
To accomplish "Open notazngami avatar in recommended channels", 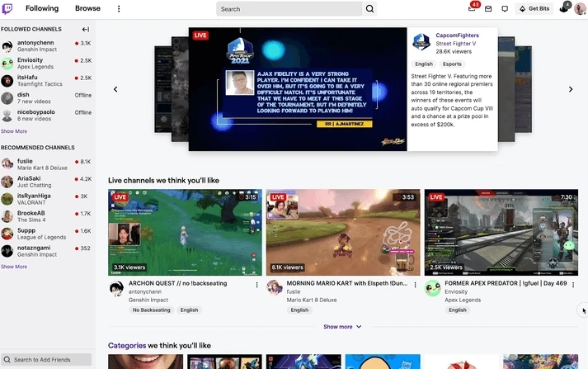I will pyautogui.click(x=7, y=251).
